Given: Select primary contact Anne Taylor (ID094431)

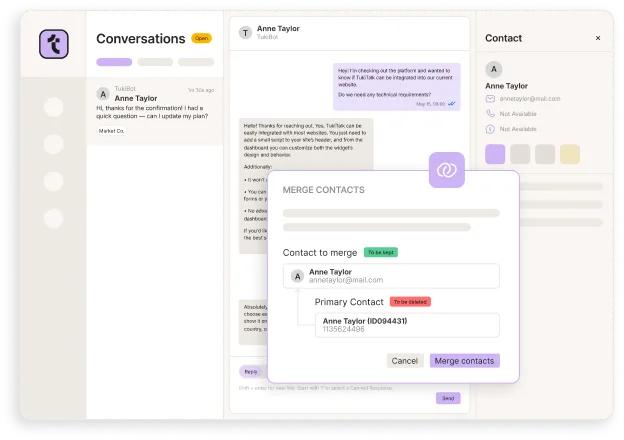Looking at the screenshot, I should pos(407,325).
